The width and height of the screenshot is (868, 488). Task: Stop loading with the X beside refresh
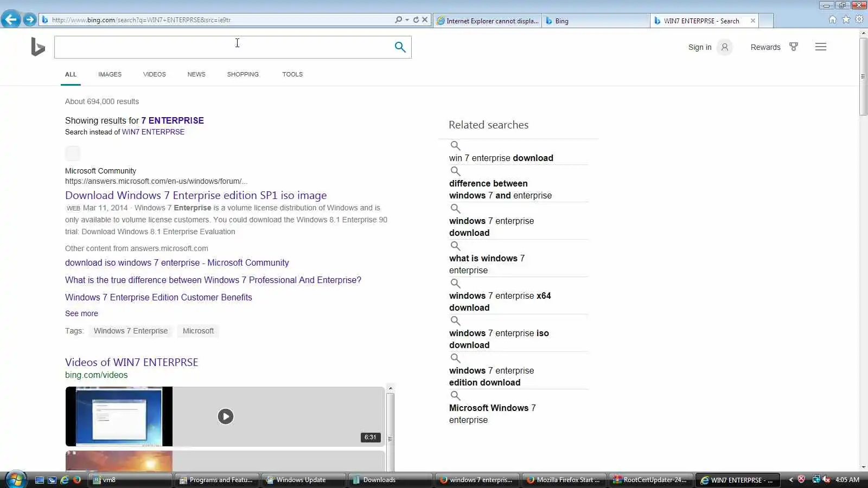tap(425, 20)
